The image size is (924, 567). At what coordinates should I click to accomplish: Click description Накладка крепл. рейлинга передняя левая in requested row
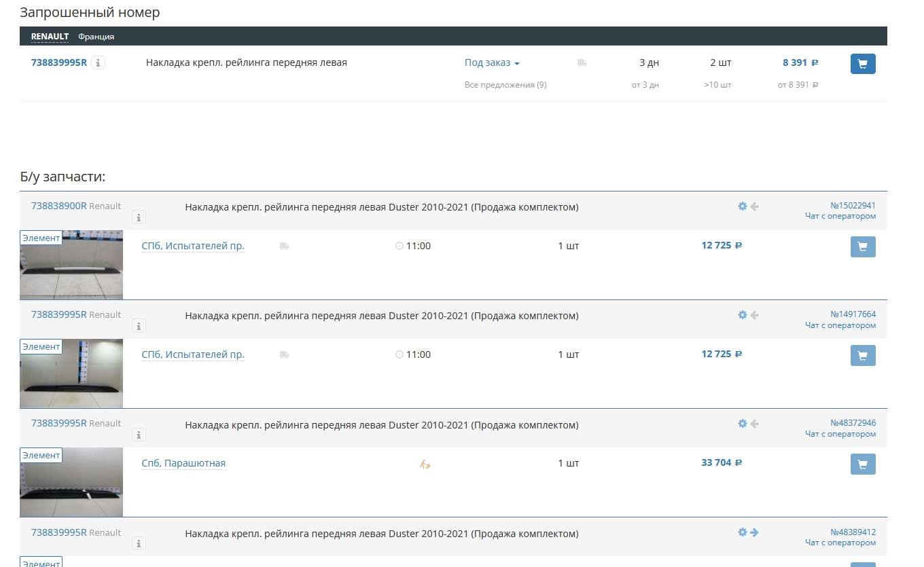(x=247, y=62)
